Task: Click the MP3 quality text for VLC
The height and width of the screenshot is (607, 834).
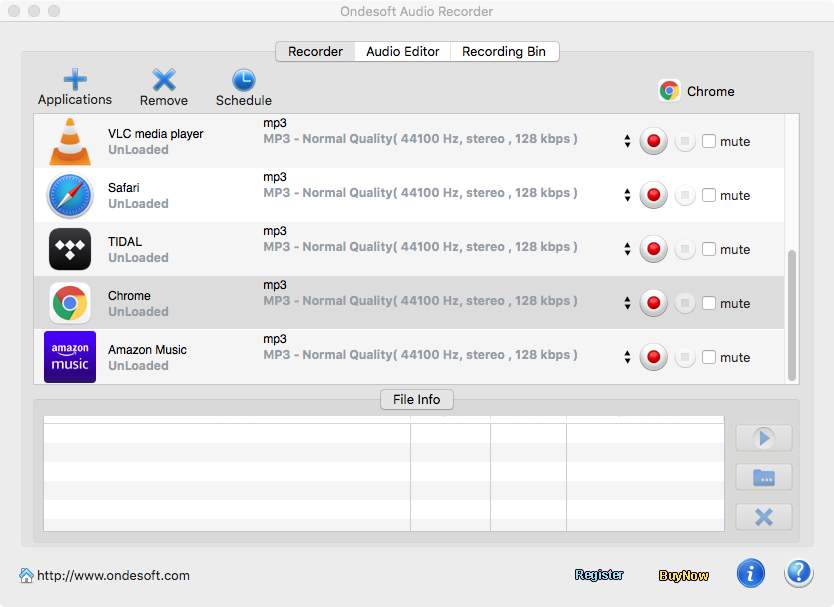Action: point(420,139)
